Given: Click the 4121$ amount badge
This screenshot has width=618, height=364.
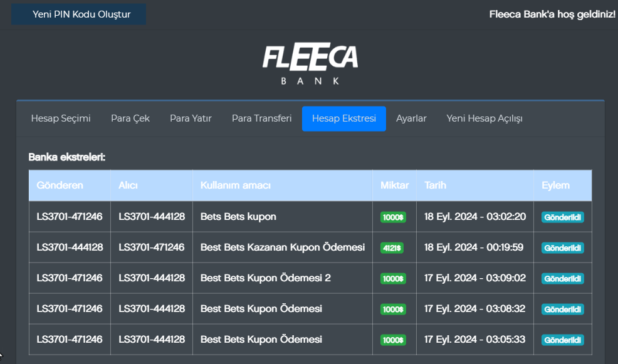Looking at the screenshot, I should pos(392,248).
